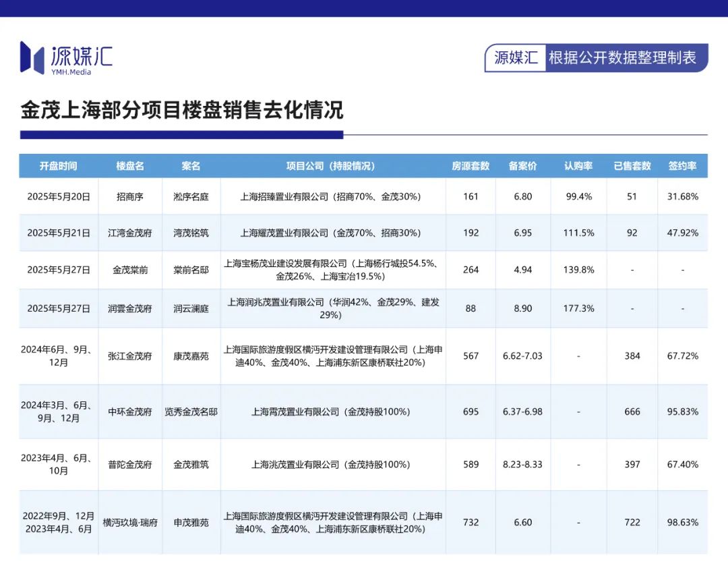Screen dimensions: 728x574
Task: Click the sold count '666'
Action: point(632,411)
